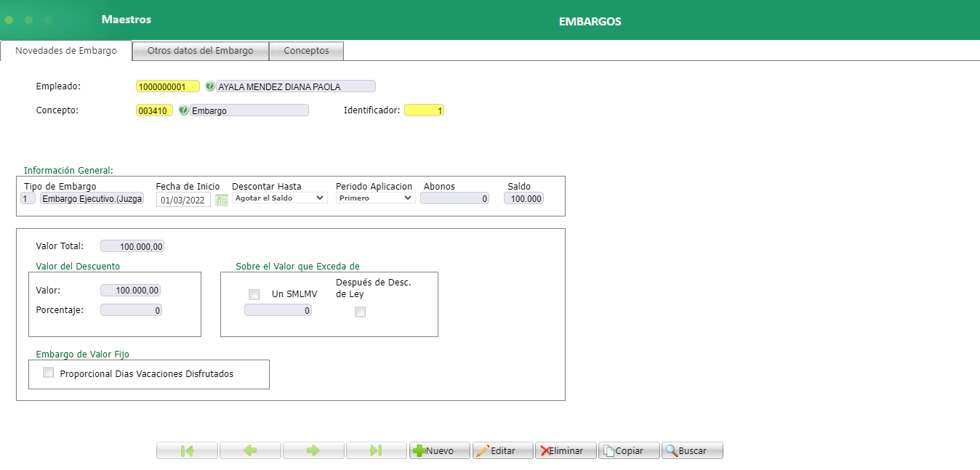Viewport: 980px width, 470px height.
Task: Go to previous record arrow button
Action: pyautogui.click(x=250, y=450)
